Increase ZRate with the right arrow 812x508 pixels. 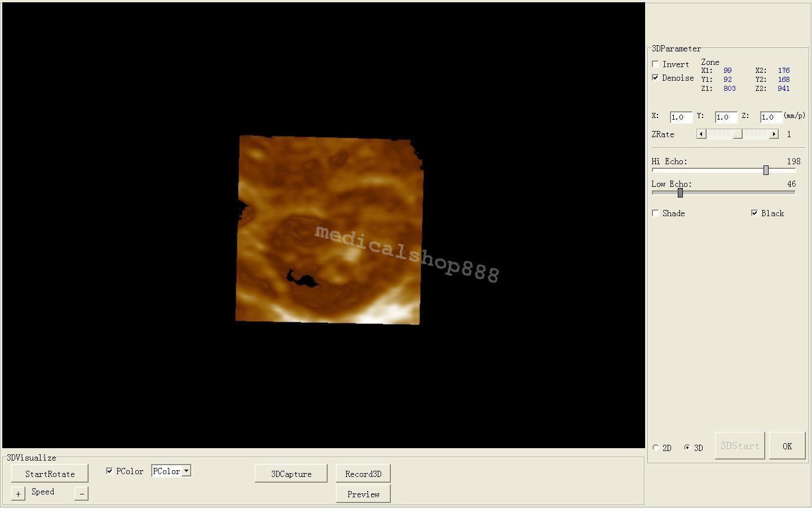[775, 134]
